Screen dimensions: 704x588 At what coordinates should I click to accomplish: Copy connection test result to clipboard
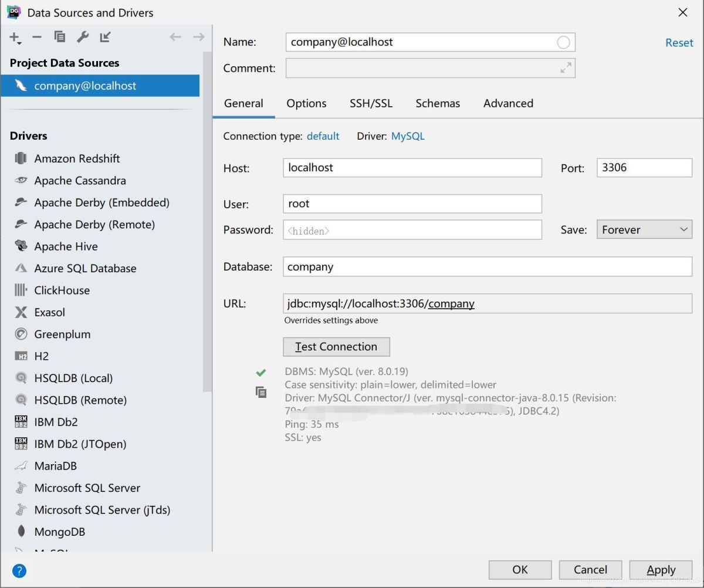[261, 392]
